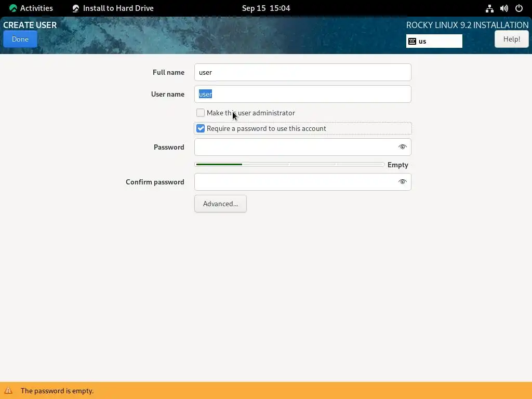Screen dimensions: 532x399
Task: Open the Advanced... settings button
Action: click(220, 204)
